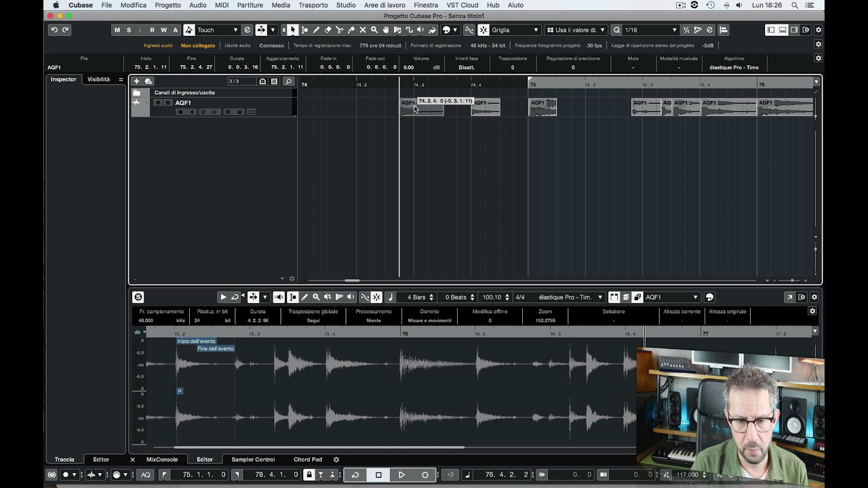The image size is (868, 488).
Task: Click the project horizontal scrollbar
Action: click(x=351, y=280)
